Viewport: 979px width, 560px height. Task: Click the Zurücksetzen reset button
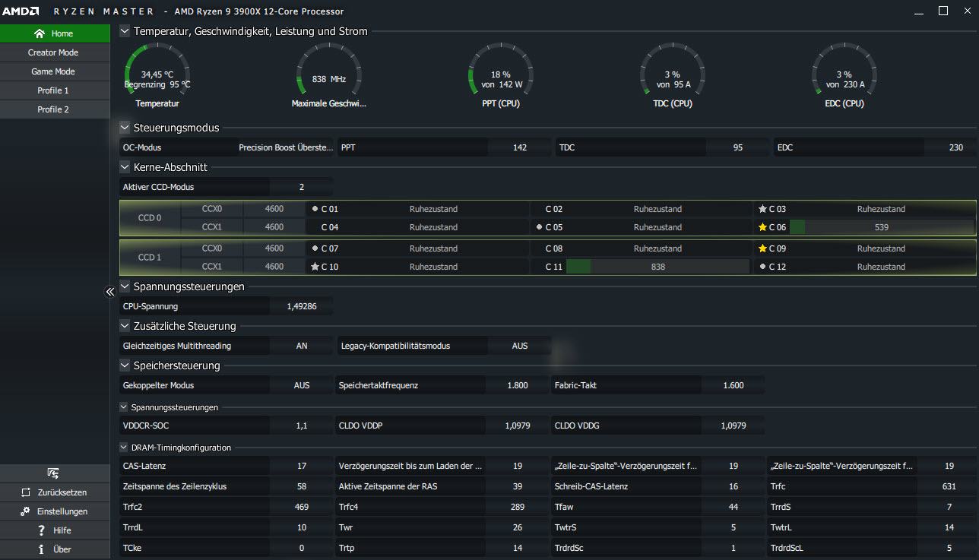(x=55, y=492)
